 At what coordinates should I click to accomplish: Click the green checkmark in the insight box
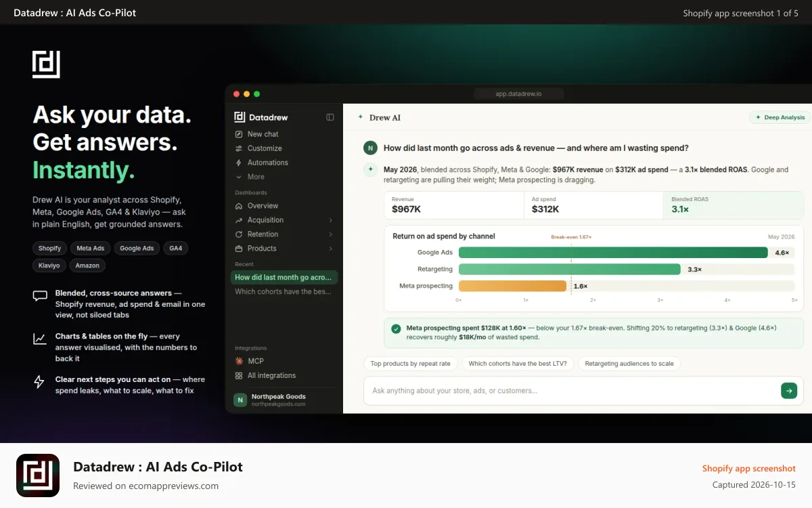[396, 329]
